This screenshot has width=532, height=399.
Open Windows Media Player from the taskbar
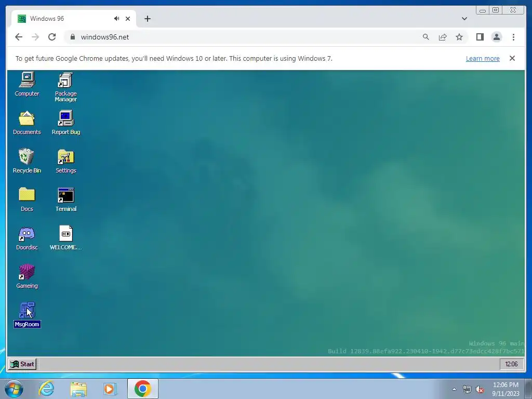110,389
